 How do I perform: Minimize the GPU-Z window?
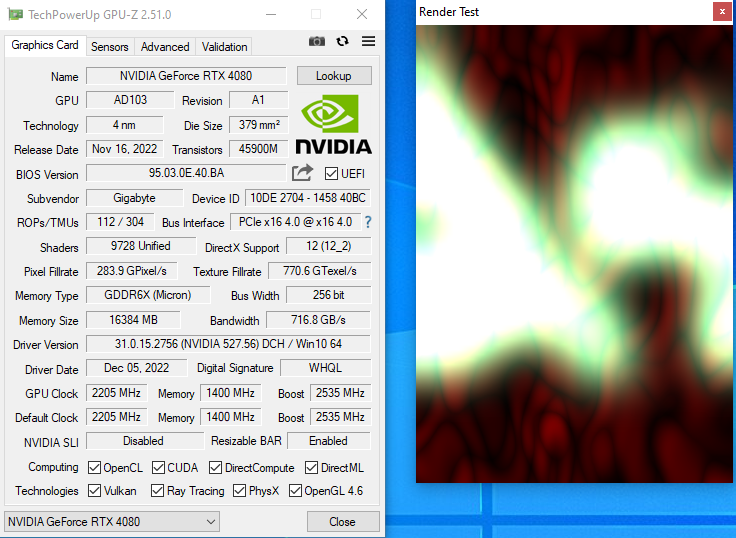click(271, 15)
